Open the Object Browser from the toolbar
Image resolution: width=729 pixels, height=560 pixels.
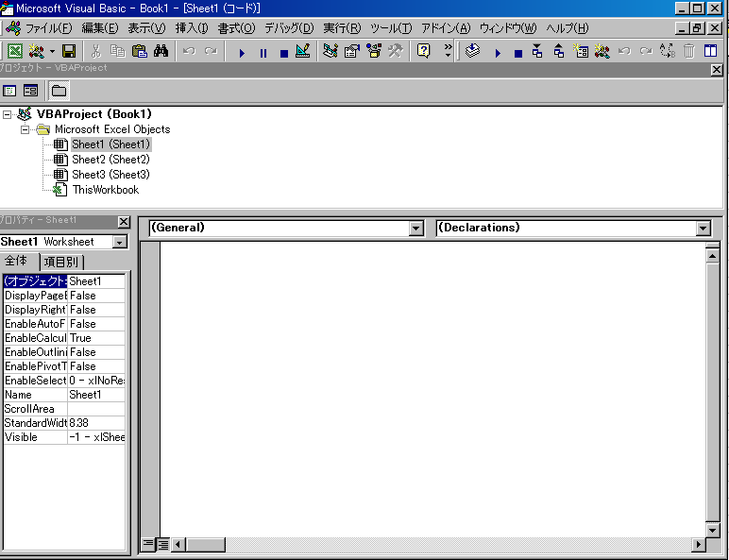[x=373, y=51]
